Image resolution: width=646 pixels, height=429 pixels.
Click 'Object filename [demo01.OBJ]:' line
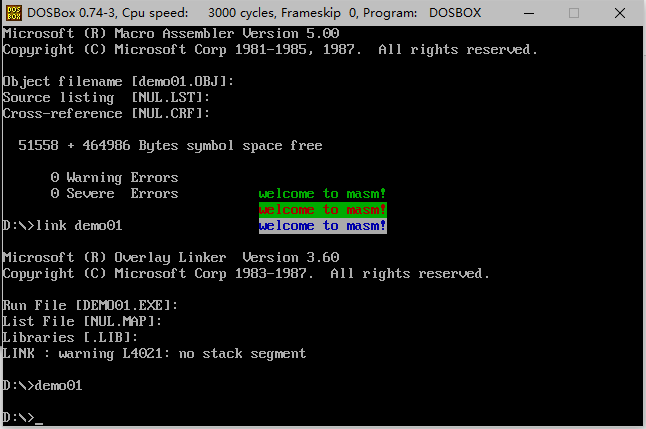click(118, 82)
